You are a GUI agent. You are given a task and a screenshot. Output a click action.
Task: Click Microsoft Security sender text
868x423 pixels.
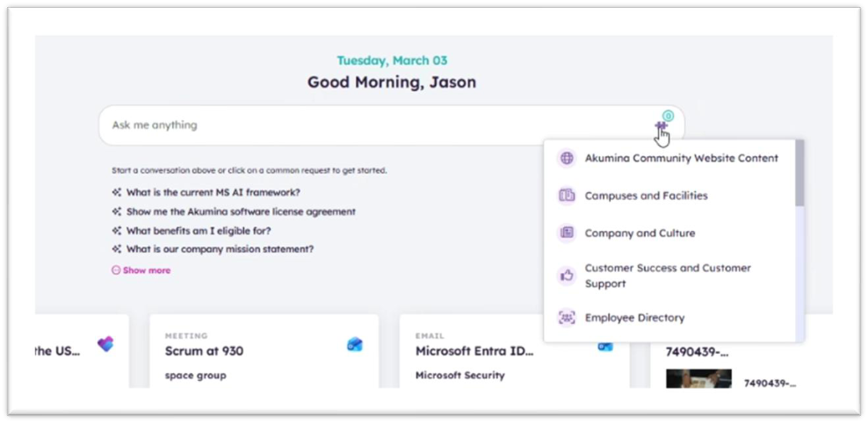pyautogui.click(x=460, y=376)
